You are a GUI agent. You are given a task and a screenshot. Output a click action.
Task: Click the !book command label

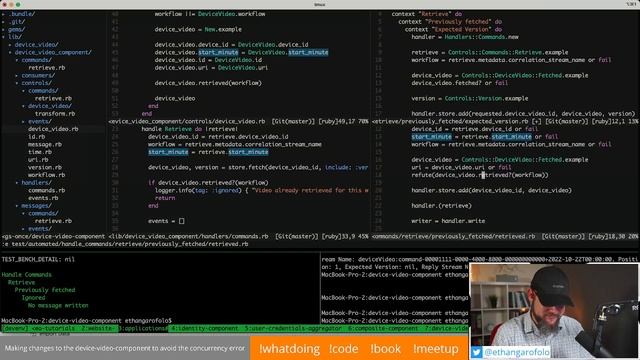[x=386, y=349]
